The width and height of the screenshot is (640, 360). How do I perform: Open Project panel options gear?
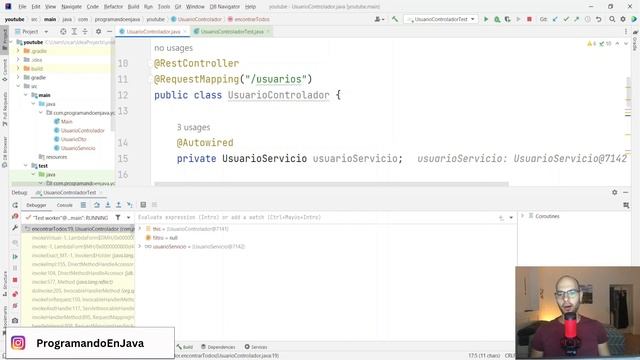98,31
